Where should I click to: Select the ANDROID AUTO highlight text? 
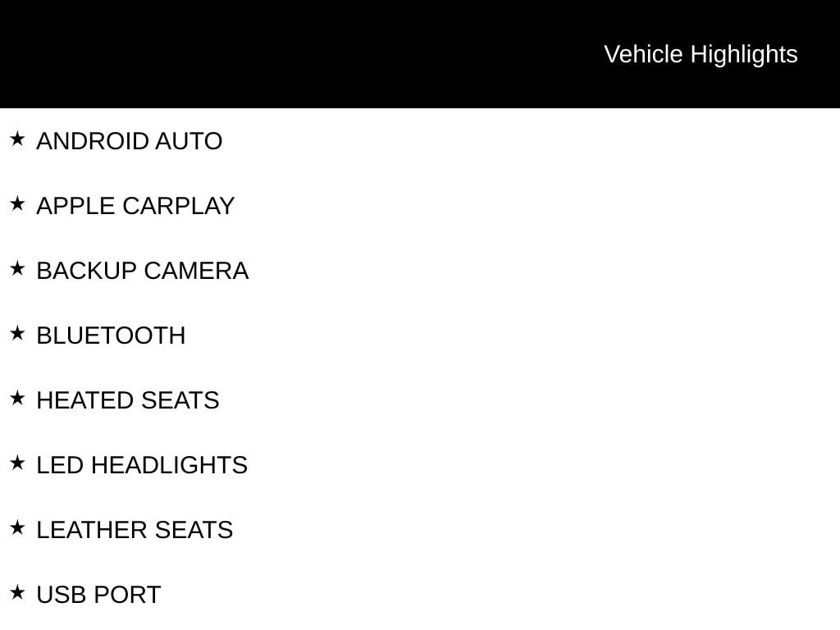tap(129, 141)
